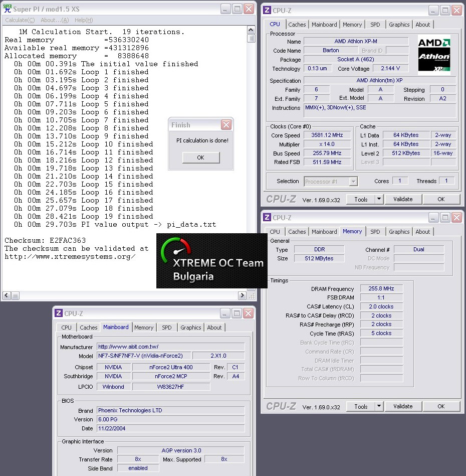Image resolution: width=466 pixels, height=476 pixels.
Task: Minimize the Memory CPU-Z window
Action: (x=433, y=217)
